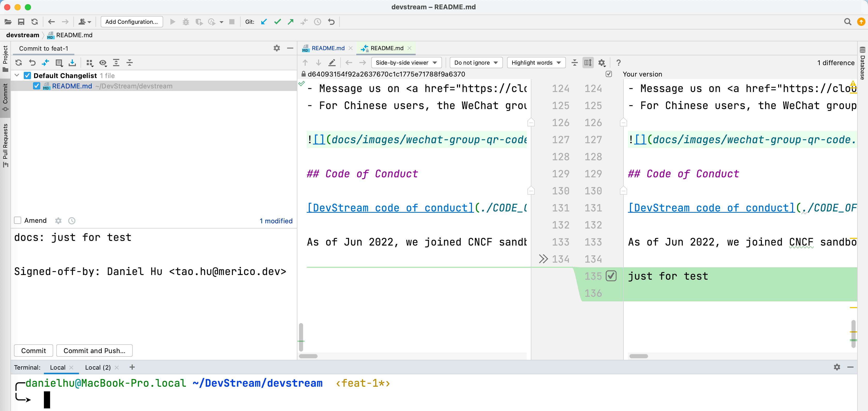Screen dimensions: 868x411
Task: Navigate back with the left arrow icon
Action: pos(51,22)
